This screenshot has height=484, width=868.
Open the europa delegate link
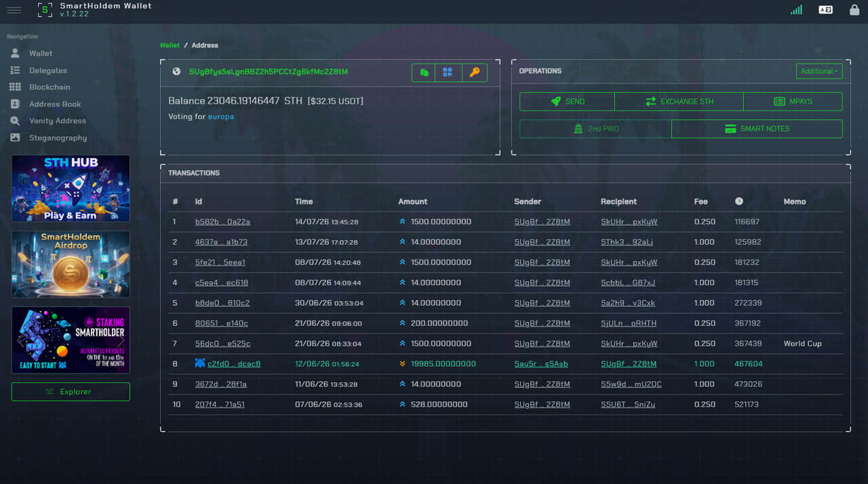221,117
